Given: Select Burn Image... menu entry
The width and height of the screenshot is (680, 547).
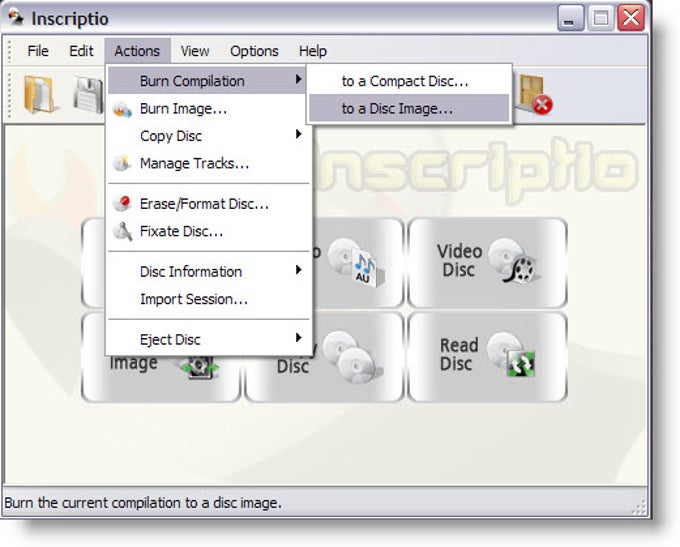Looking at the screenshot, I should coord(207,108).
